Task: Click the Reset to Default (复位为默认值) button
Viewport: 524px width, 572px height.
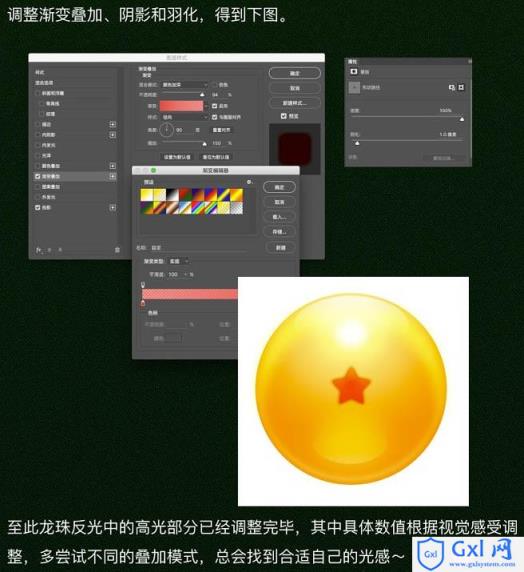Action: point(216,157)
